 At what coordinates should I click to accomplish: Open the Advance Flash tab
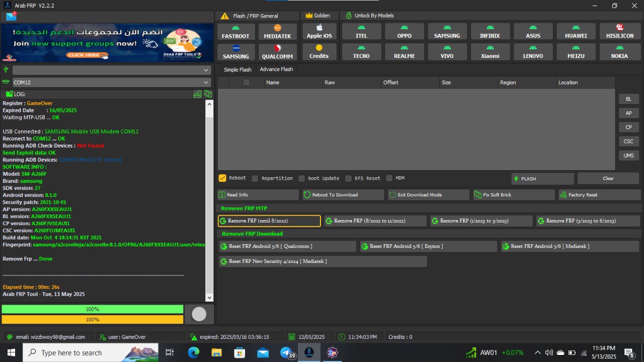[276, 69]
